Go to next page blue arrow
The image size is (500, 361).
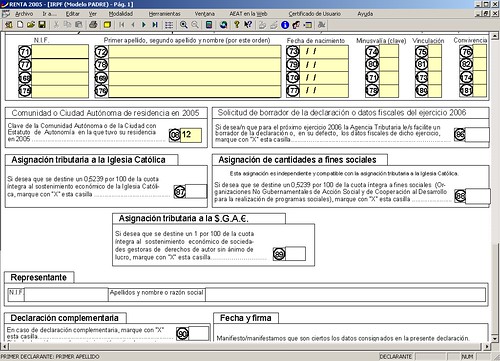pyautogui.click(x=144, y=25)
